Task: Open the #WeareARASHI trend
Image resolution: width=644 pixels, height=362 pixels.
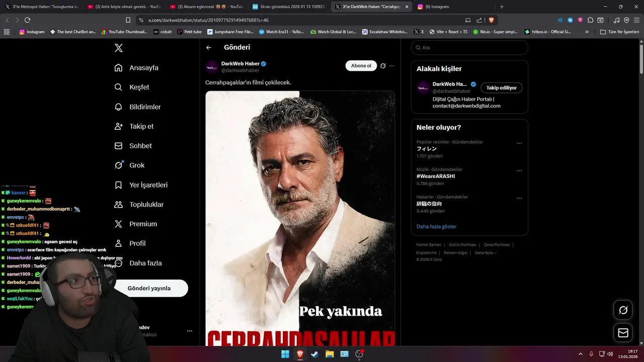Action: 436,176
